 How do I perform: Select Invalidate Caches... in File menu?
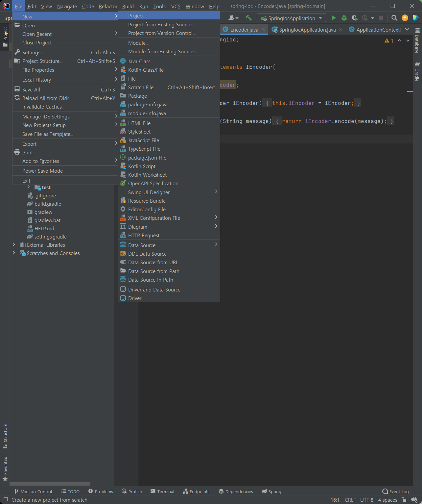(65, 107)
